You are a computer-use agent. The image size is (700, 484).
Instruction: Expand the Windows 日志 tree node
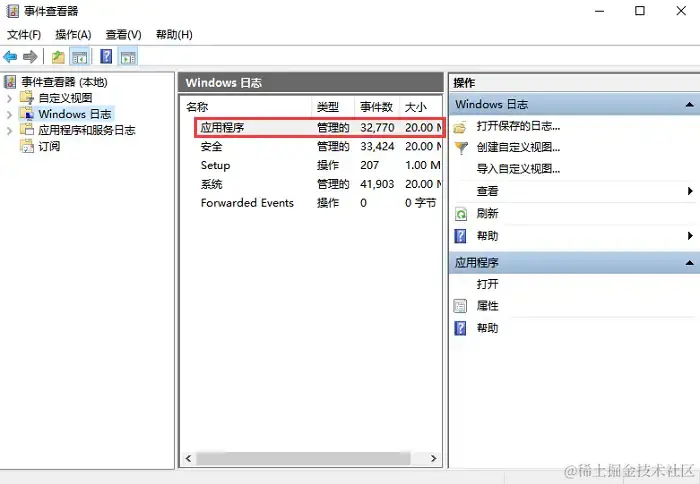[x=9, y=114]
